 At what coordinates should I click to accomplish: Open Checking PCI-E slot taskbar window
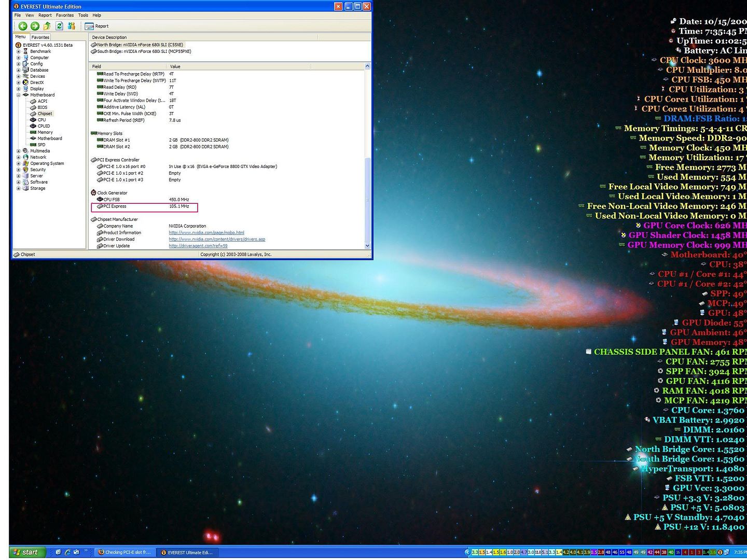coord(125,552)
